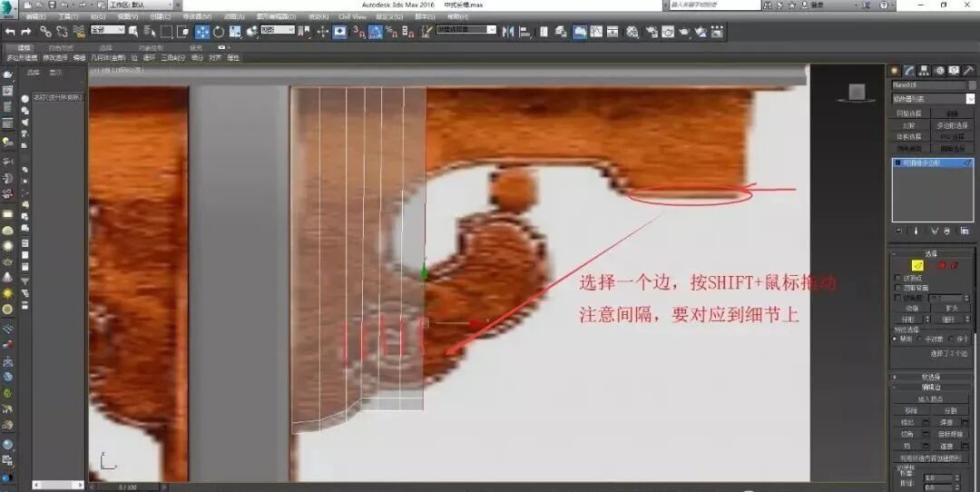980x492 pixels.
Task: Collapse the 选择 rollout header
Action: [x=931, y=254]
